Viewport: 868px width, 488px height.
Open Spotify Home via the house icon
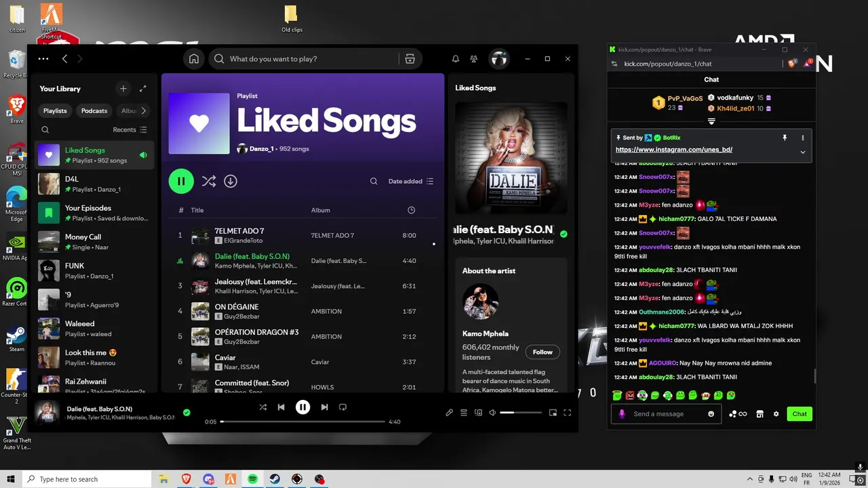point(194,59)
